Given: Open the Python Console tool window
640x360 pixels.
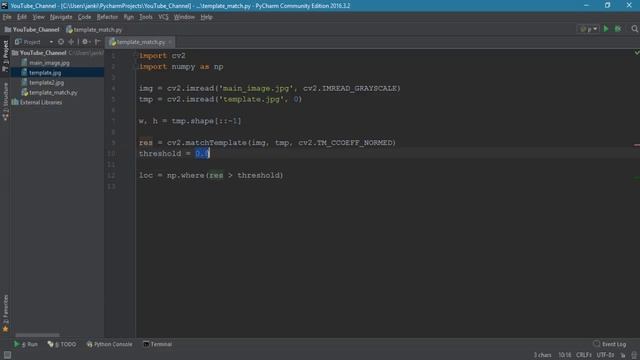Looking at the screenshot, I should (109, 344).
